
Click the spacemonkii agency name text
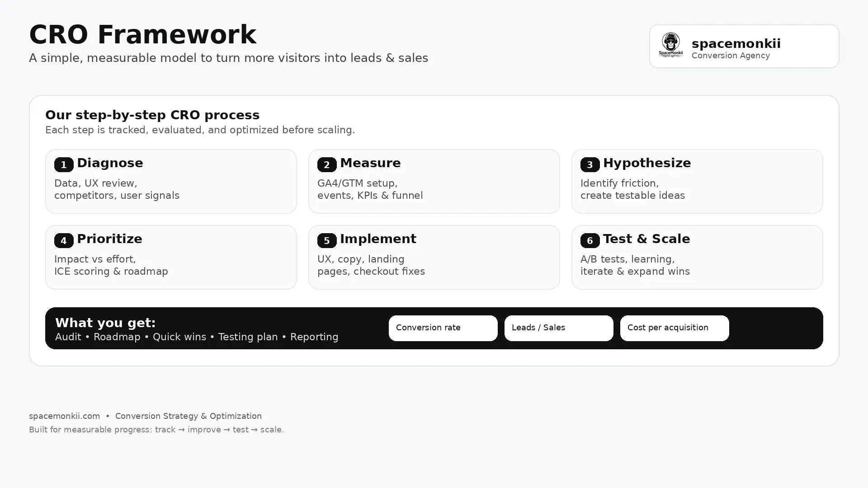(736, 43)
